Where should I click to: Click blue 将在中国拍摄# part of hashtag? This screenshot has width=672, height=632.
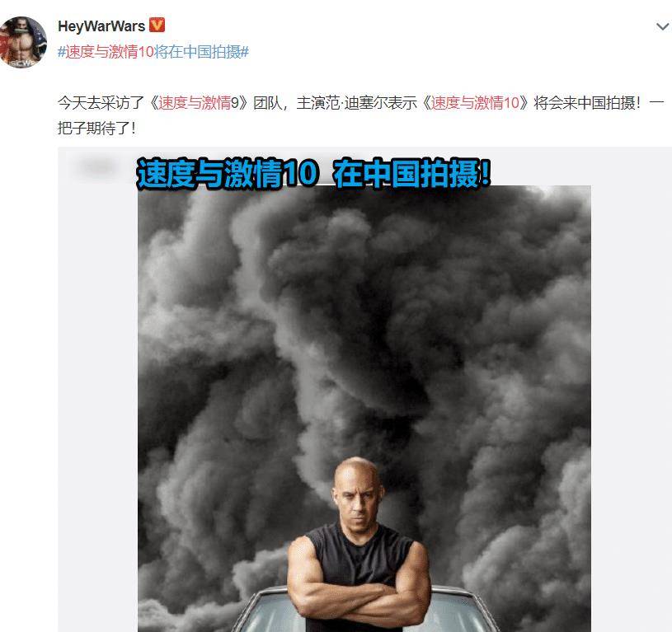(201, 52)
